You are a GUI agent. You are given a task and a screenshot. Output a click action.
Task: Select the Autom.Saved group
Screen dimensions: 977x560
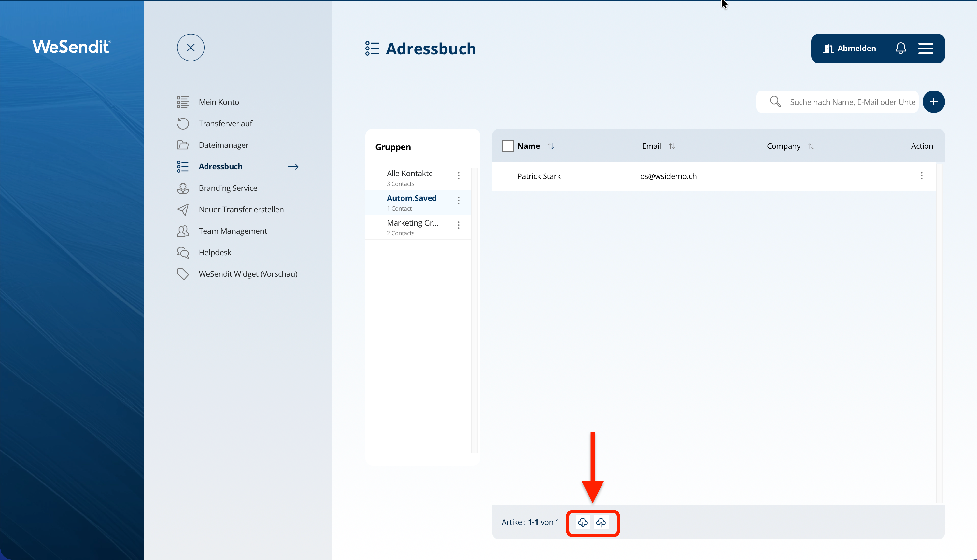point(412,199)
